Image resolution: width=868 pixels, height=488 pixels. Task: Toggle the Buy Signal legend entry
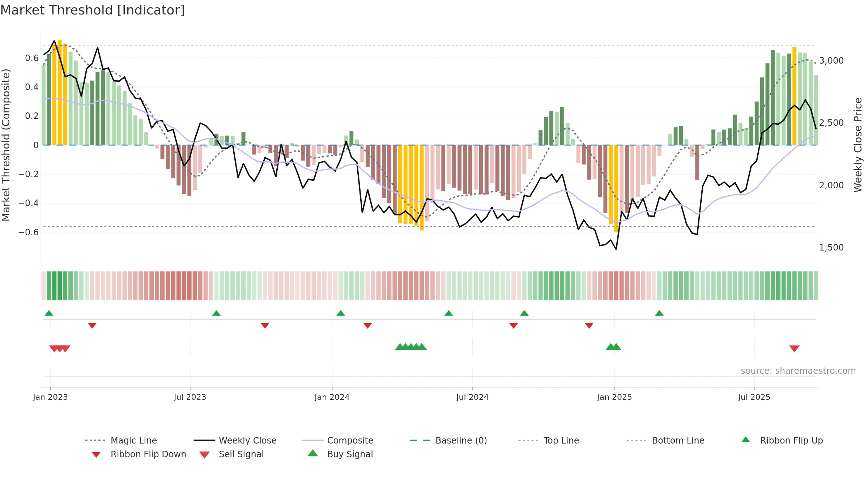point(340,454)
